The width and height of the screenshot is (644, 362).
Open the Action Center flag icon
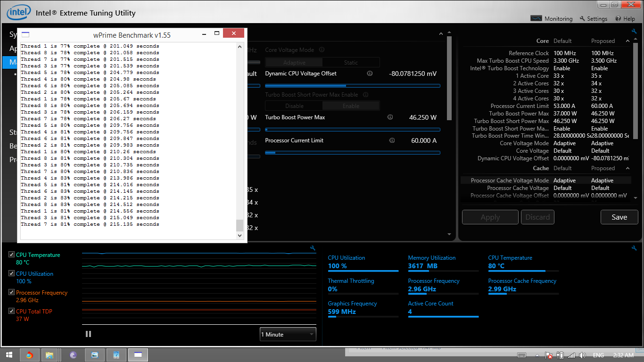549,355
